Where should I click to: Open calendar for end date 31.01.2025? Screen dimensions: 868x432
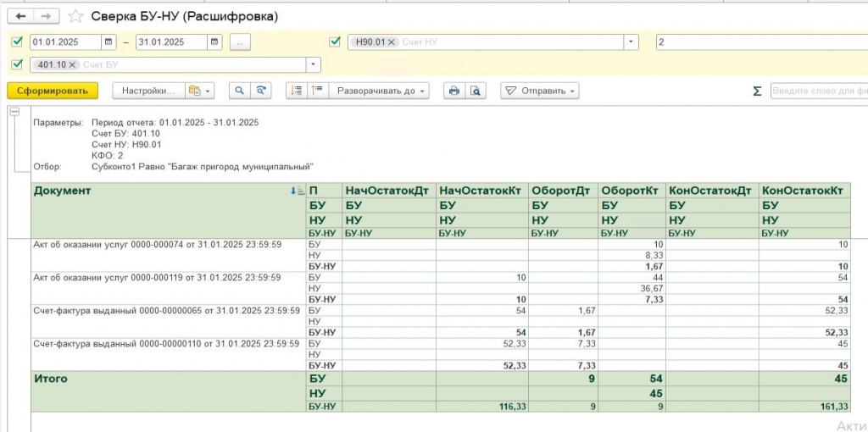tap(215, 42)
